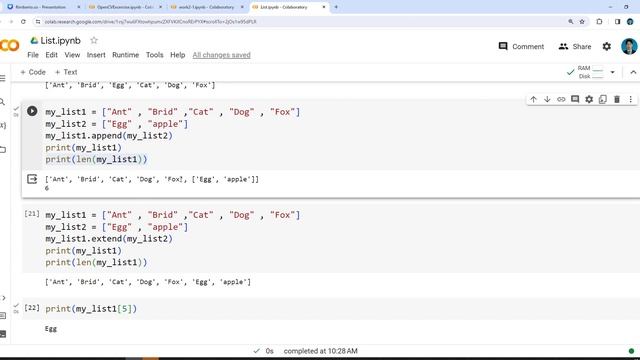Star the List.ipynb notebook
The image size is (640, 360).
pyautogui.click(x=94, y=40)
